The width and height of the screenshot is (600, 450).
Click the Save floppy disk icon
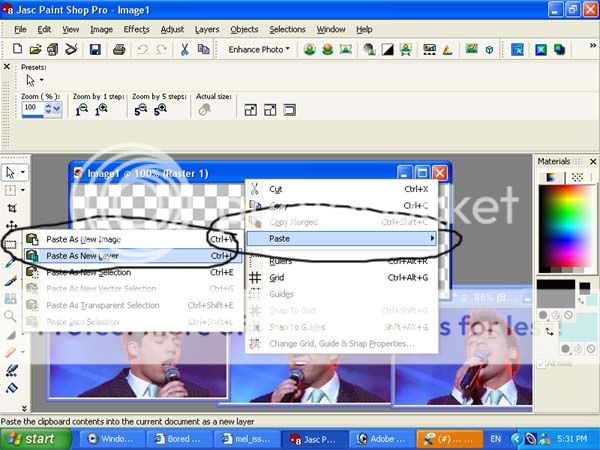click(x=95, y=49)
